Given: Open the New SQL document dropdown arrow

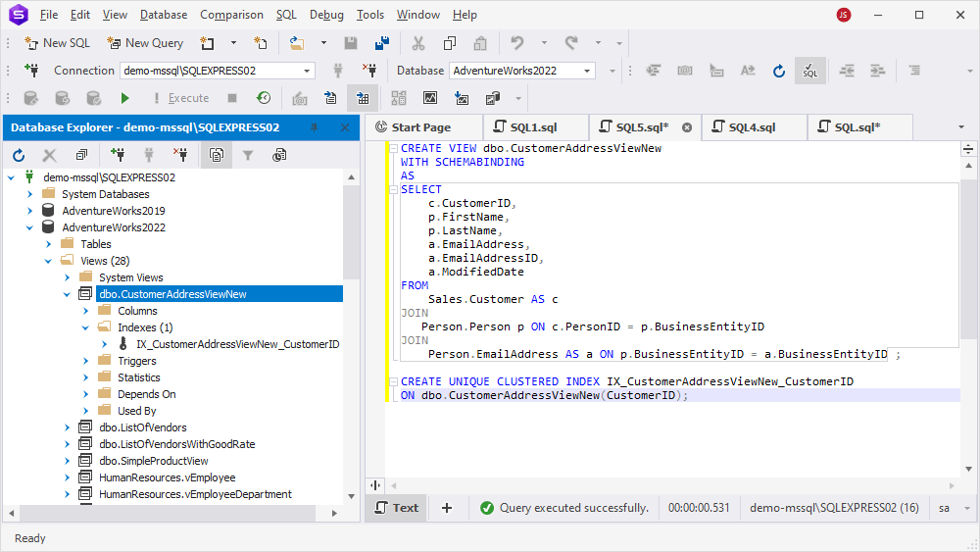Looking at the screenshot, I should [x=234, y=43].
